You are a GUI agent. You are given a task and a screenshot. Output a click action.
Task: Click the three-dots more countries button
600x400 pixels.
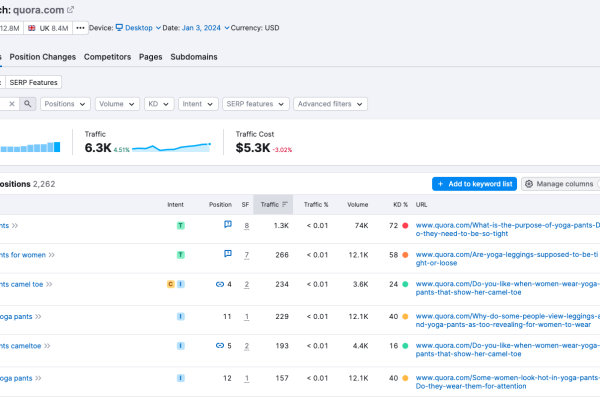[80, 28]
